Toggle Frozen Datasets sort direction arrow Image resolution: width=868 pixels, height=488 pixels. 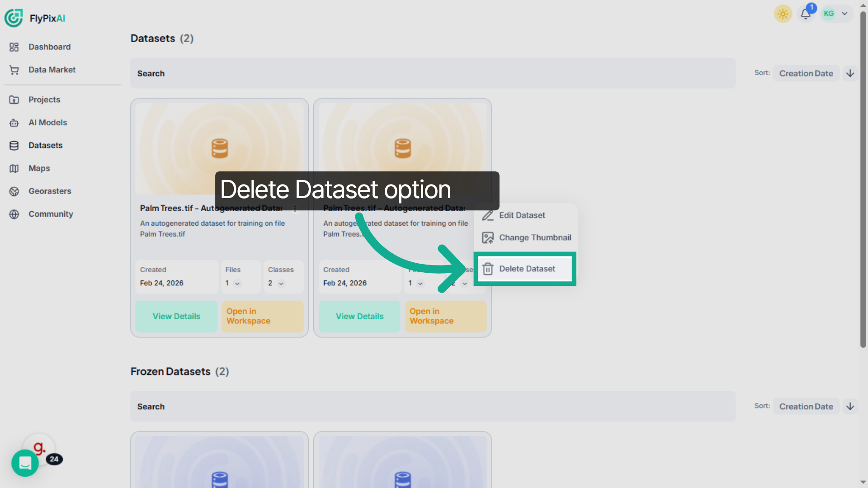(x=850, y=407)
